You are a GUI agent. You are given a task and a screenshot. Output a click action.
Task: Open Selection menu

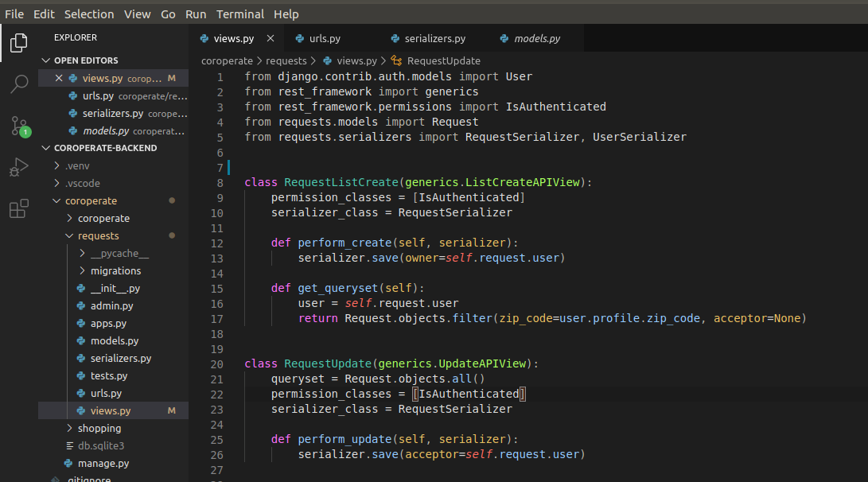(89, 14)
